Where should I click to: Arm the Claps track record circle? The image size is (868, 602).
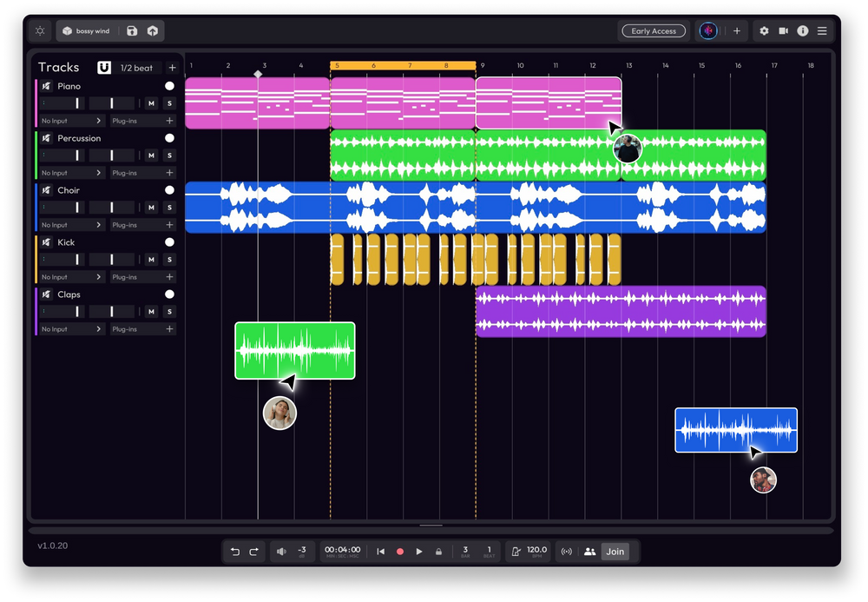point(169,294)
